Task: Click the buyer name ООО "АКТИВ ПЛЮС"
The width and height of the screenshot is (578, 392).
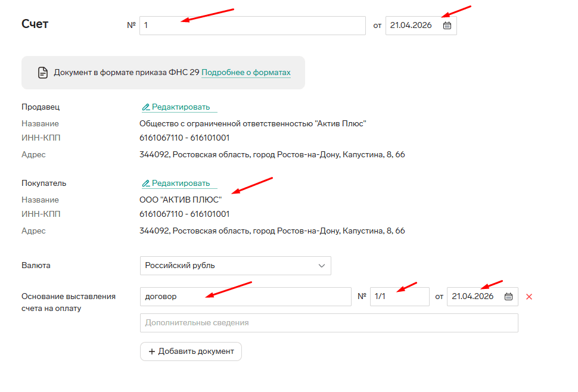Action: tap(181, 200)
